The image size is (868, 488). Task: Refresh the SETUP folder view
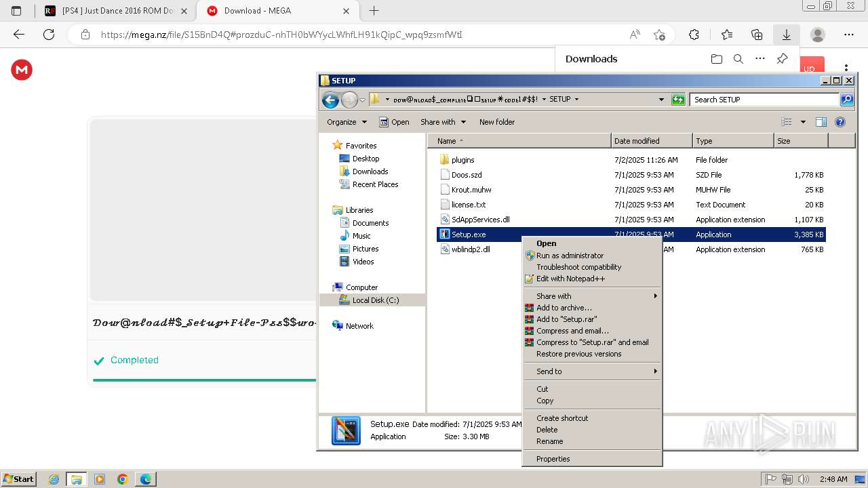point(678,100)
